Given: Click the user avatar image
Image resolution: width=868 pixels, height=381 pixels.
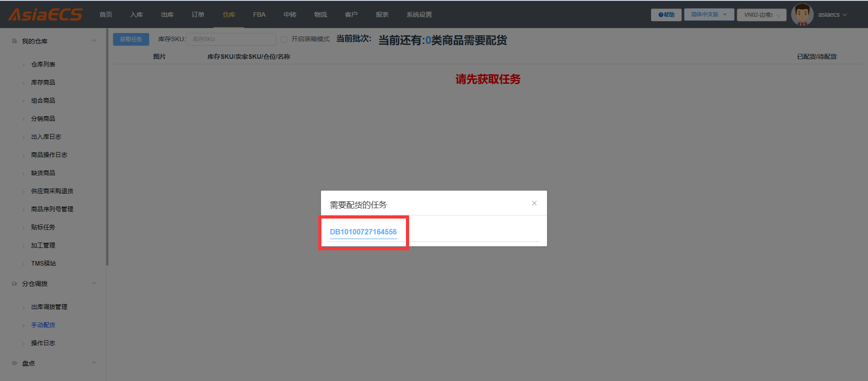Looking at the screenshot, I should tap(802, 14).
